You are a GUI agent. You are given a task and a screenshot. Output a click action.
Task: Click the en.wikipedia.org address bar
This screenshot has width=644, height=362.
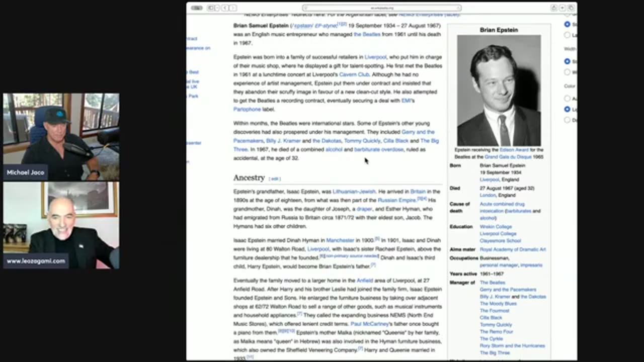point(381,8)
